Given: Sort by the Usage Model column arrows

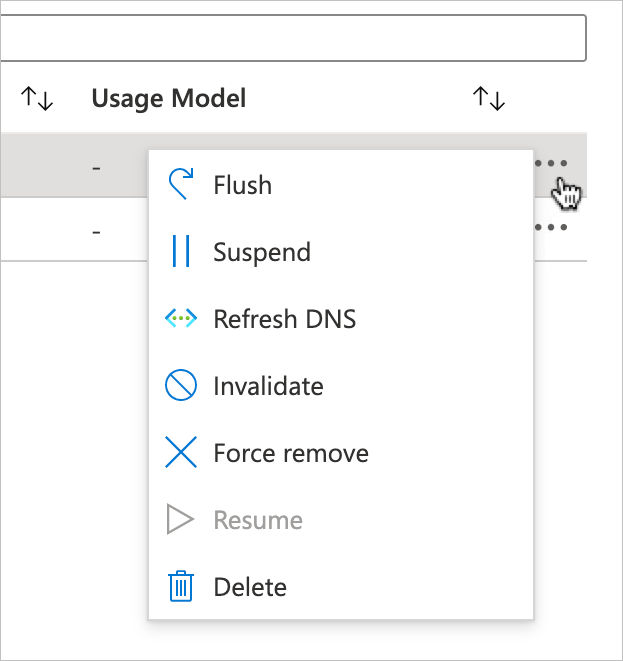Looking at the screenshot, I should click(x=488, y=98).
